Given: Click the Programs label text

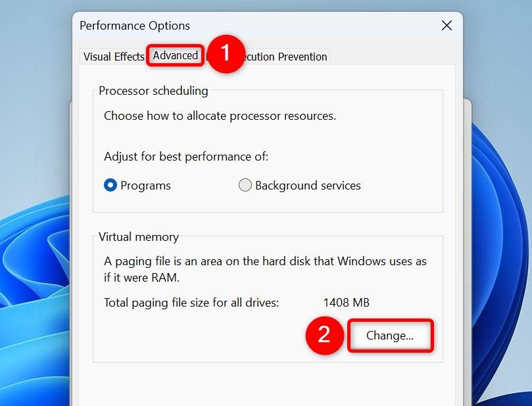Looking at the screenshot, I should (x=143, y=185).
